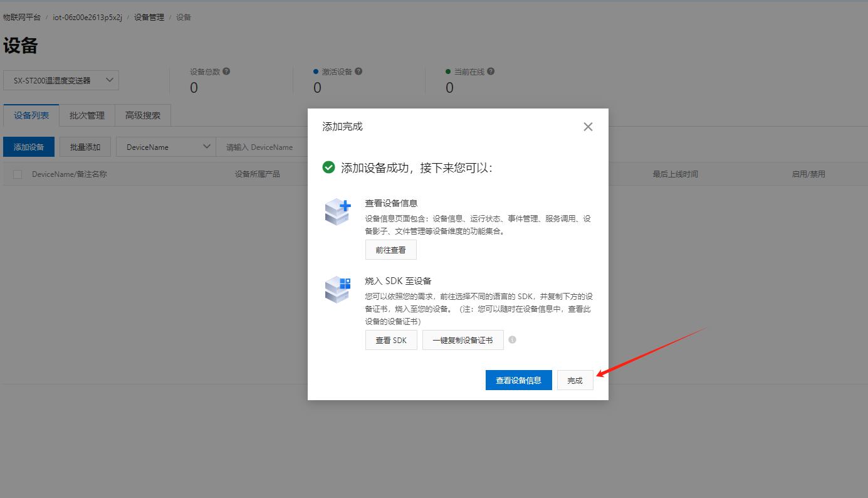Viewport: 868px width, 498px height.
Task: Click the 查看设备信息 cube icon
Action: tap(338, 212)
